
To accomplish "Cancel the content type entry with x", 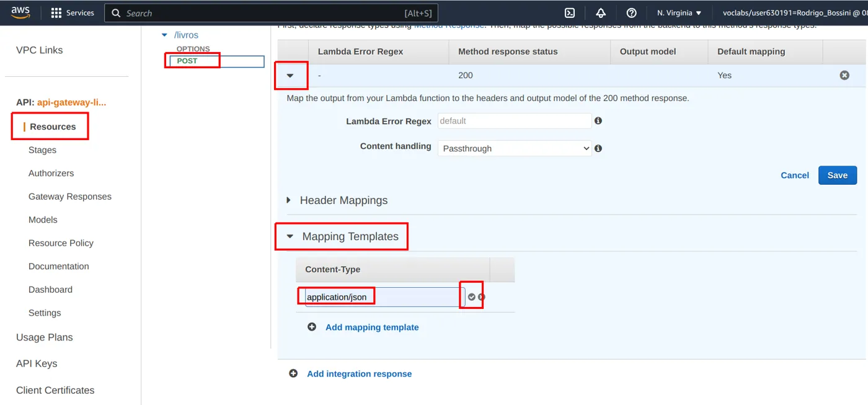I will click(482, 297).
